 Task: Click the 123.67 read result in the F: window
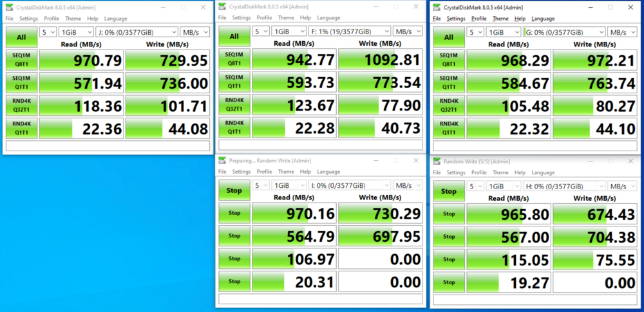tap(294, 105)
